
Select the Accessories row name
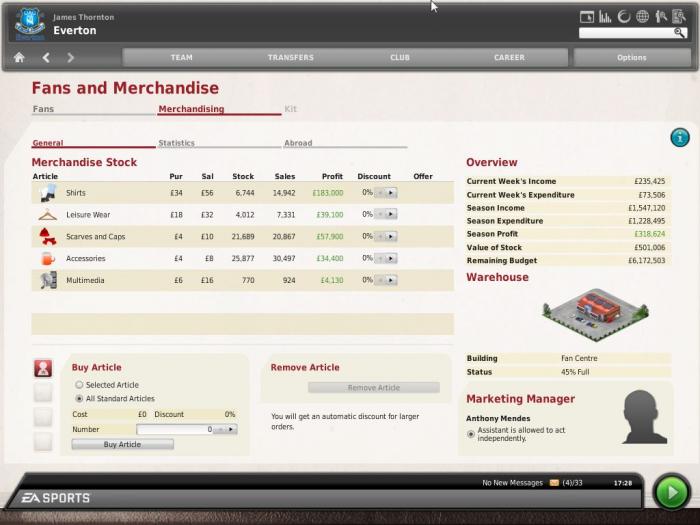[x=85, y=258]
